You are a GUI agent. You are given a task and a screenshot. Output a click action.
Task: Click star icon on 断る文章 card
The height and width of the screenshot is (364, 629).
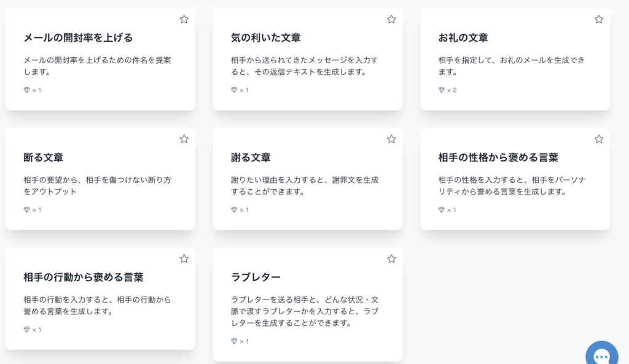184,139
